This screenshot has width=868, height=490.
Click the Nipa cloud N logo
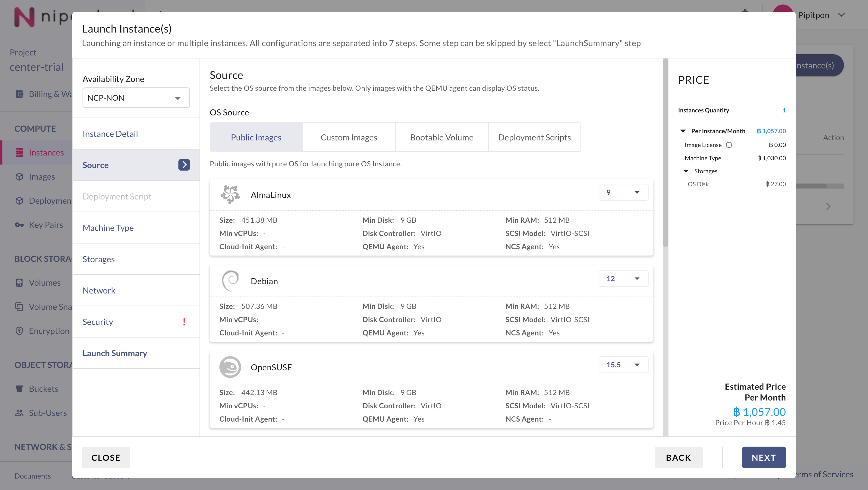coord(24,17)
